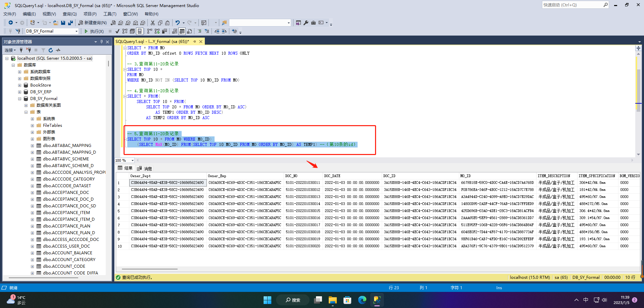Collapse the DB_SY_Formal database node
Screen dimensions: 644x308
click(x=19, y=99)
